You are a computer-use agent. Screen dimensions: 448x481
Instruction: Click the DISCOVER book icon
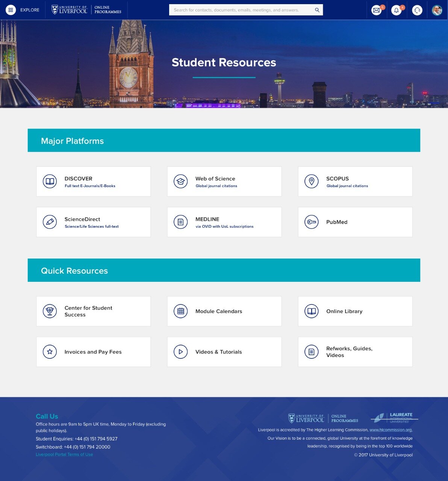click(x=49, y=181)
